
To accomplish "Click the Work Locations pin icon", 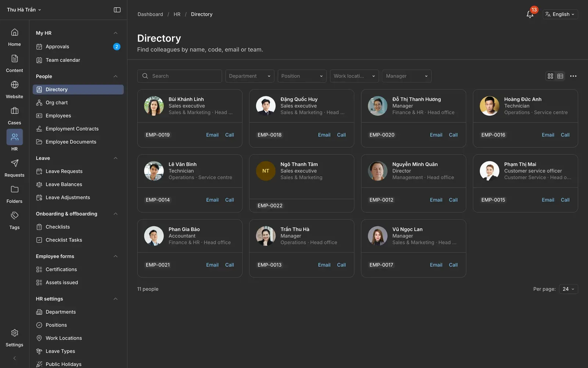I will pos(39,338).
